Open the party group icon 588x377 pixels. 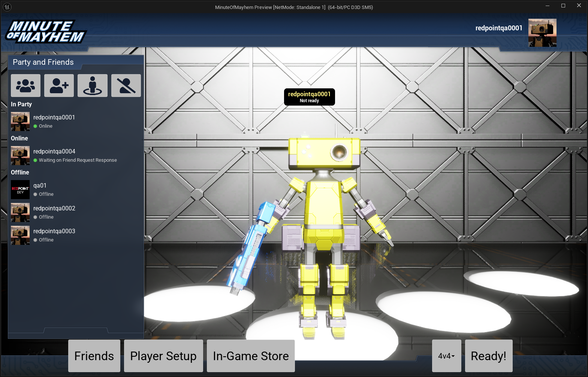(x=25, y=85)
